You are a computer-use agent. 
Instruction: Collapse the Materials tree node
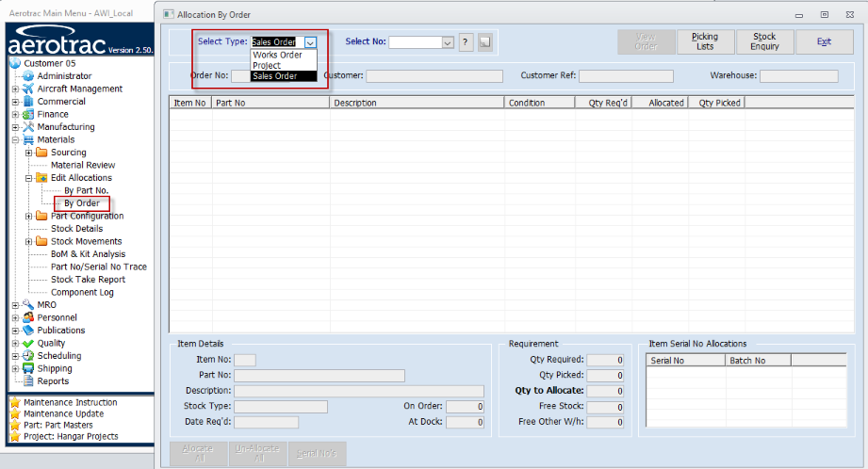[x=15, y=140]
